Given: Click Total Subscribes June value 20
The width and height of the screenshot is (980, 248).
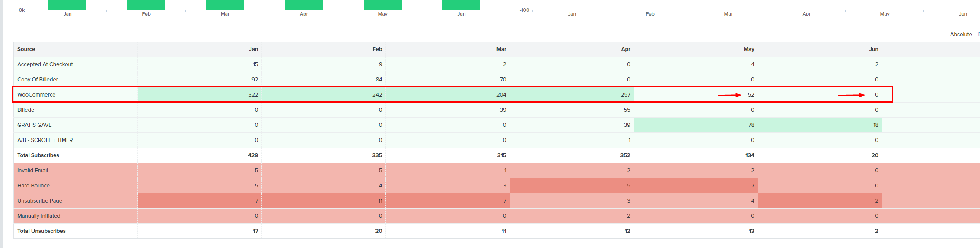Looking at the screenshot, I should coord(875,155).
